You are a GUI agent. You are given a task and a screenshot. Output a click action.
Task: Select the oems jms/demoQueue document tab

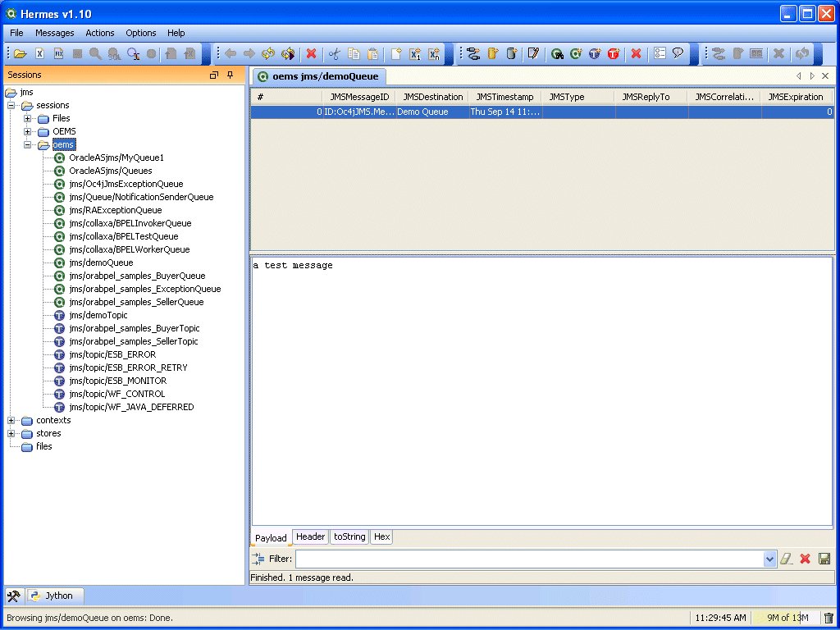click(x=319, y=76)
